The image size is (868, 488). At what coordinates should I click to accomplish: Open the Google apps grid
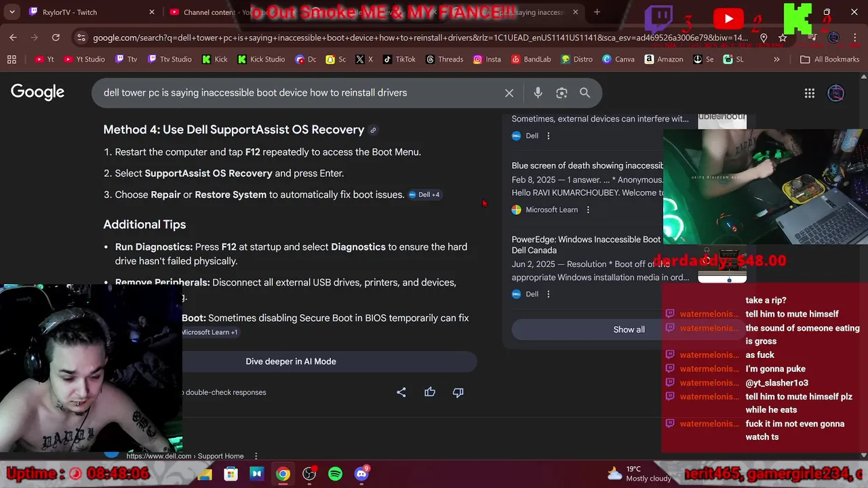tap(810, 94)
